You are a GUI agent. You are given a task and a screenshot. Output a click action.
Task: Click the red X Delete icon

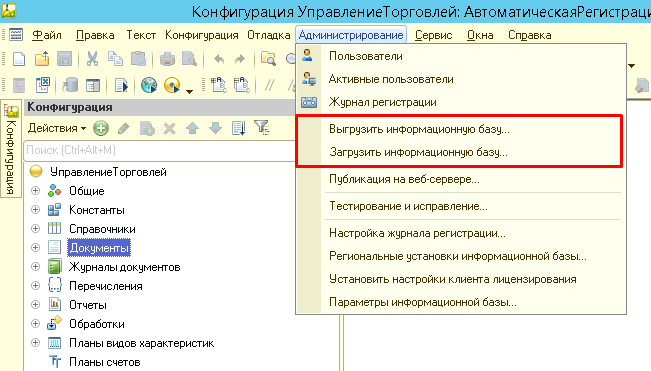coord(169,129)
